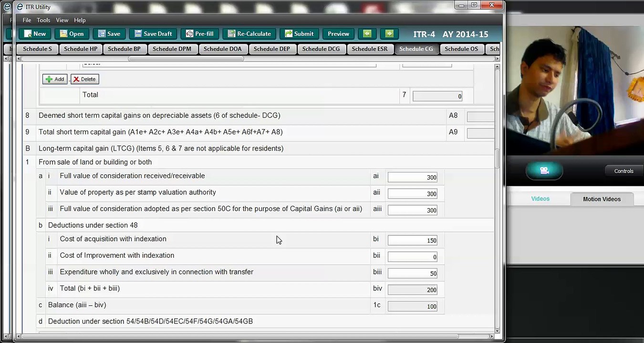Click the camera record button in webcam window
The width and height of the screenshot is (644, 343).
click(544, 171)
